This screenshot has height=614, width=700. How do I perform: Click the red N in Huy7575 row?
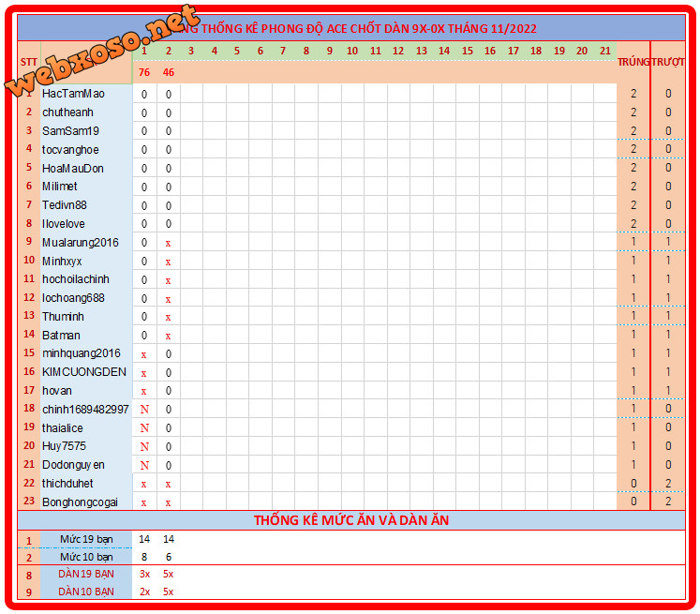click(x=144, y=446)
